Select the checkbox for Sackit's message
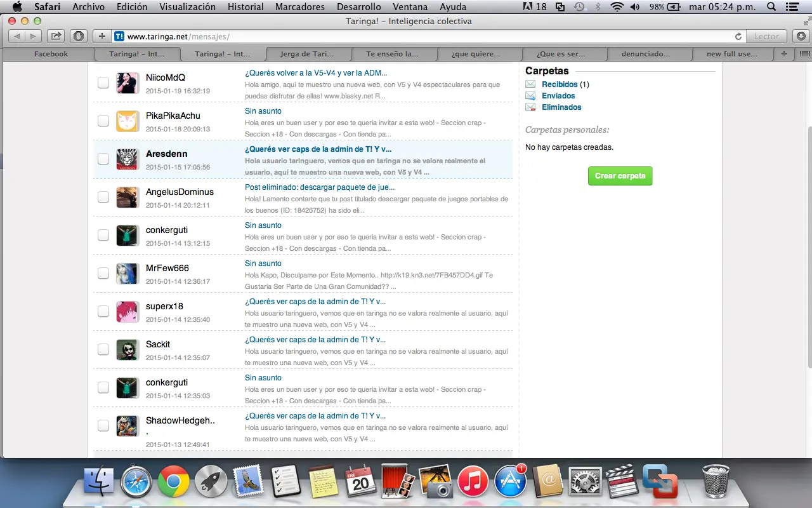 (103, 349)
